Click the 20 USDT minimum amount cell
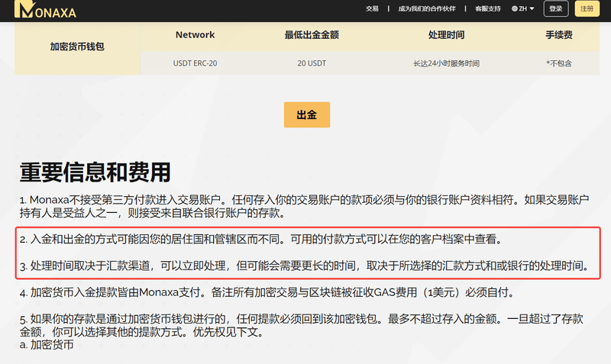Viewport: 611px width, 364px height. [312, 63]
